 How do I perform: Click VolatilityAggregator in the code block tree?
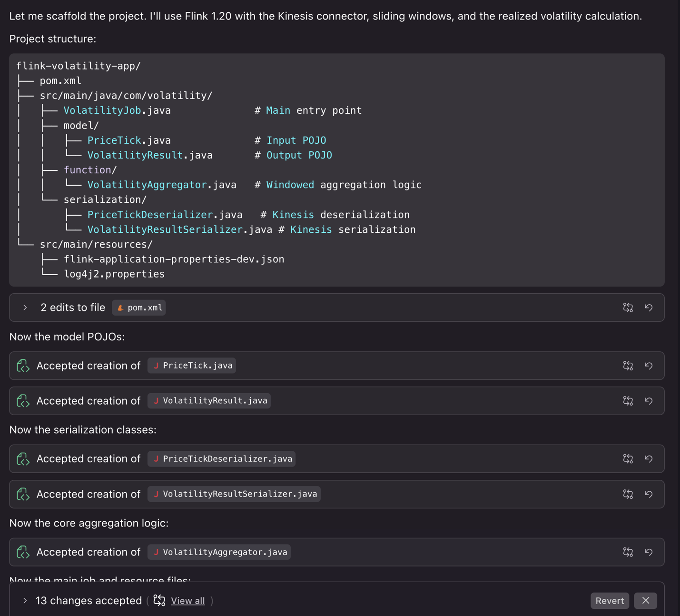[147, 185]
